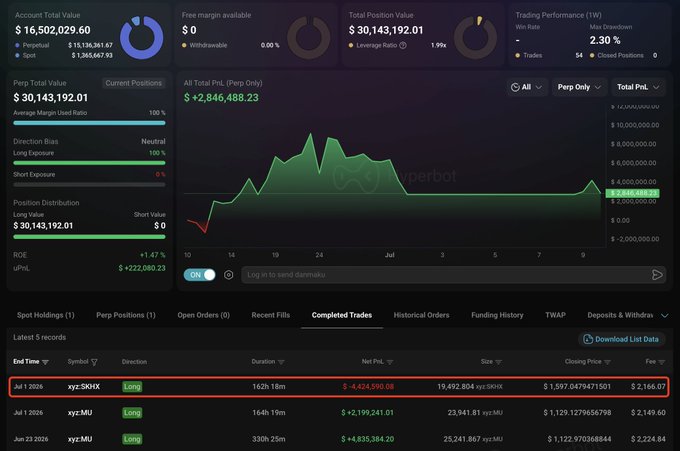
Task: Sort by Fee column arrow
Action: click(x=661, y=362)
